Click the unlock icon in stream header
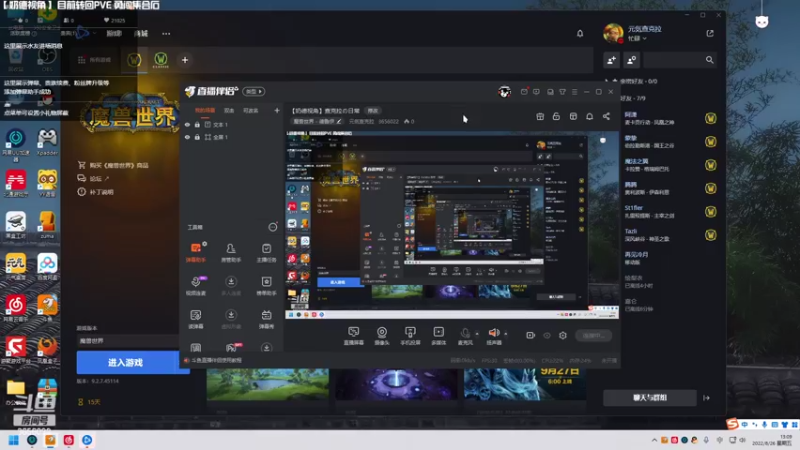 point(556,116)
